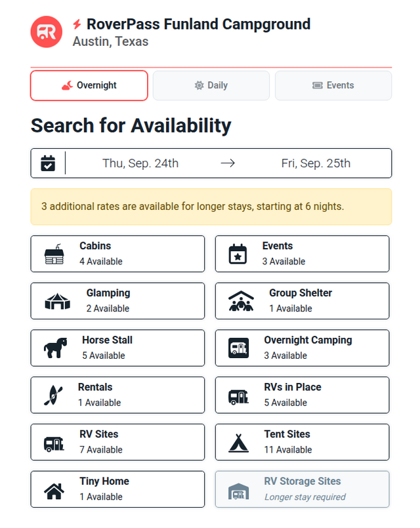Click the kayak paddle Rentals icon
The height and width of the screenshot is (528, 420).
point(53,395)
